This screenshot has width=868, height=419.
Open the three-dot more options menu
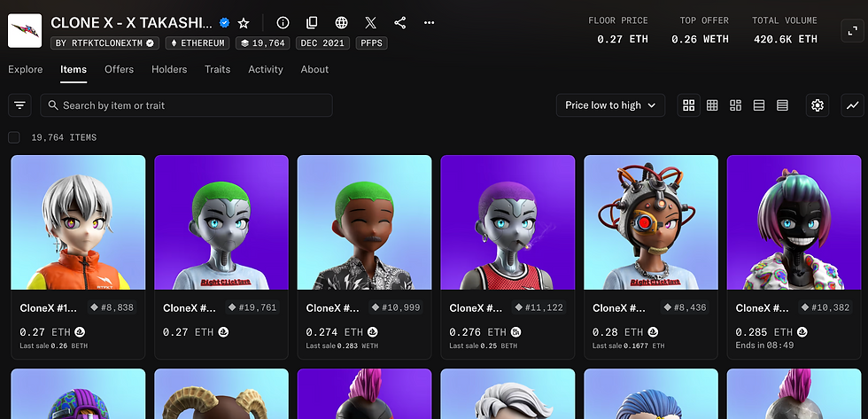tap(429, 23)
